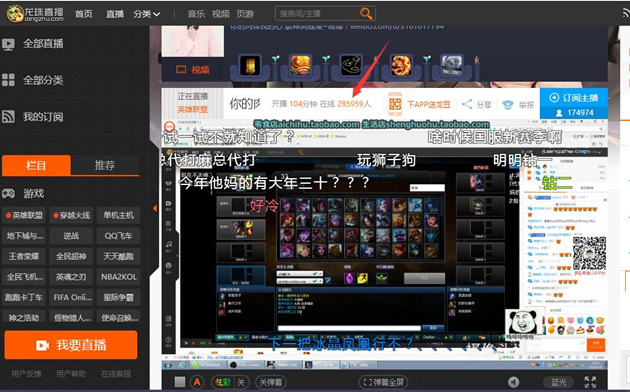The height and width of the screenshot is (392, 630).
Task: Click the 我要直播 button
Action: click(71, 345)
